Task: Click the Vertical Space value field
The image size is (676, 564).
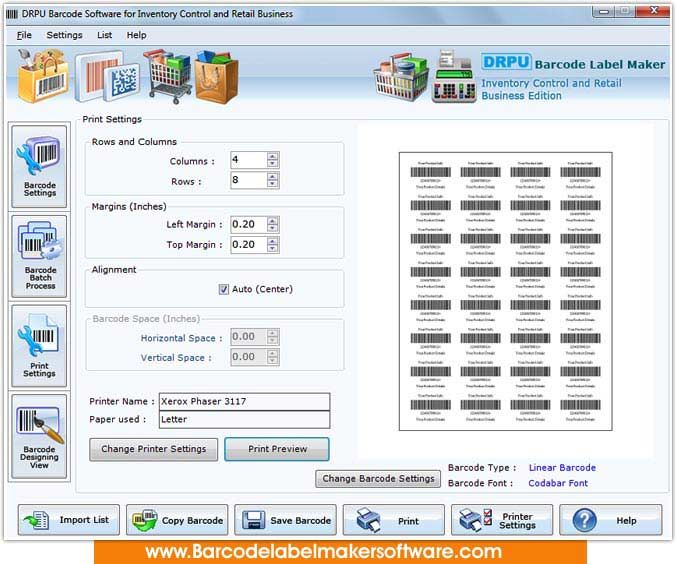Action: coord(249,357)
